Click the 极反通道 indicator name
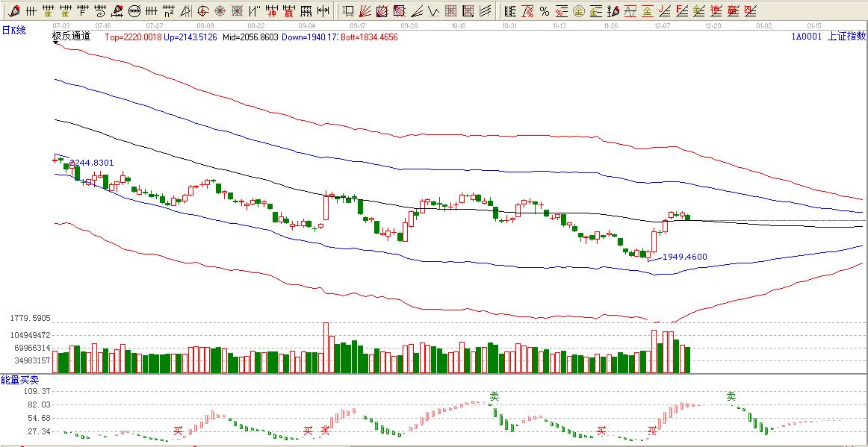 coord(71,37)
